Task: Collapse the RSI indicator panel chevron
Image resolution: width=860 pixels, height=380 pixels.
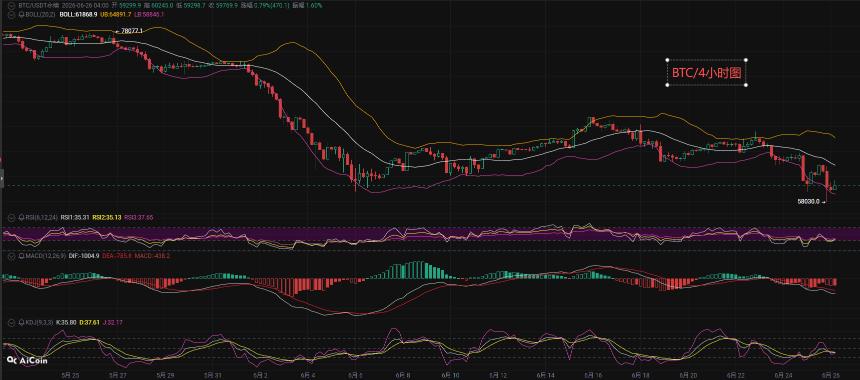Action: click(x=11, y=218)
